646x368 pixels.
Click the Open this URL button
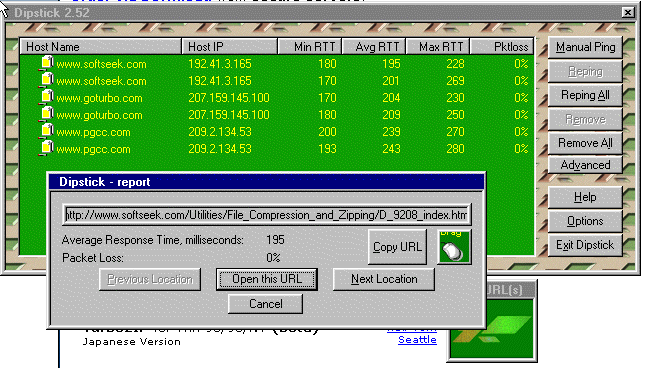click(x=267, y=279)
